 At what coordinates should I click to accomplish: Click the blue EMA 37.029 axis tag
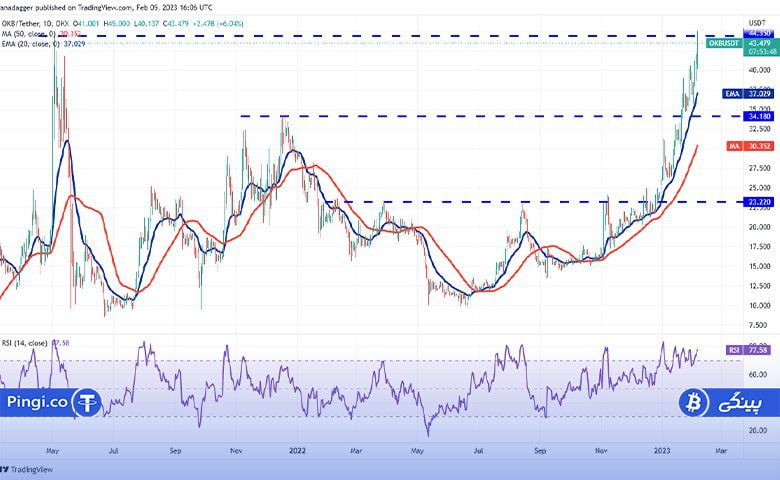[x=748, y=94]
